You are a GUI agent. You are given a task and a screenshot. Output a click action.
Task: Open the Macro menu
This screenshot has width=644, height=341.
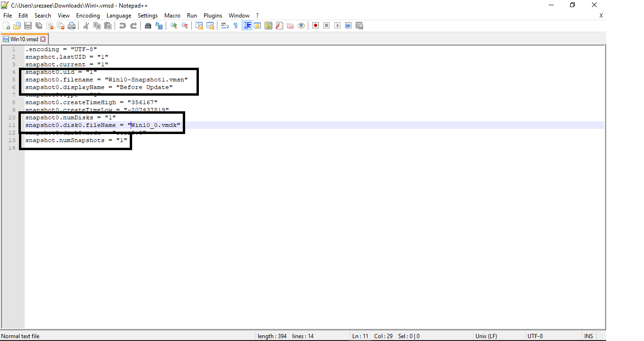(172, 16)
